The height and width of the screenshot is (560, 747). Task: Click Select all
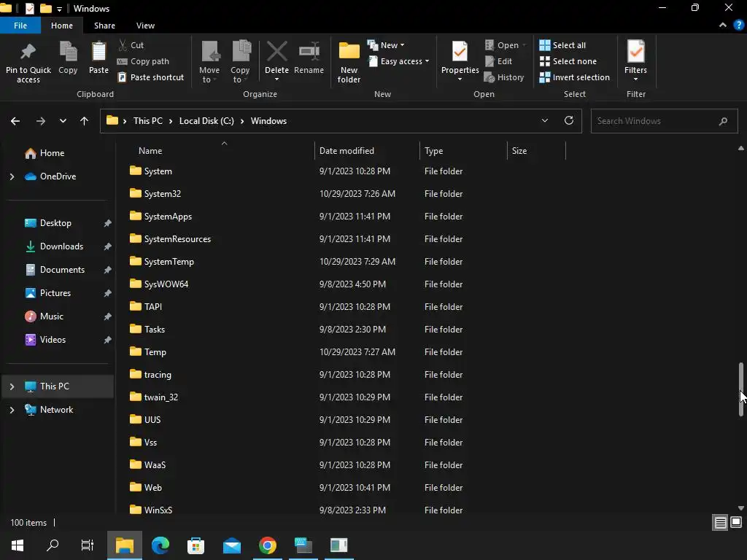562,45
